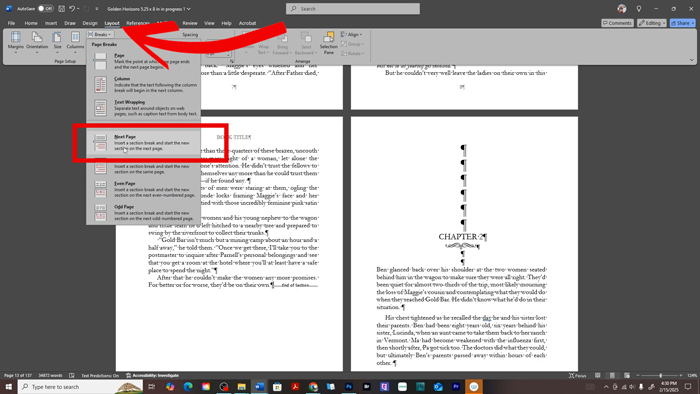Viewport: 700px width, 394px height.
Task: Switch to the Review tab
Action: point(189,23)
